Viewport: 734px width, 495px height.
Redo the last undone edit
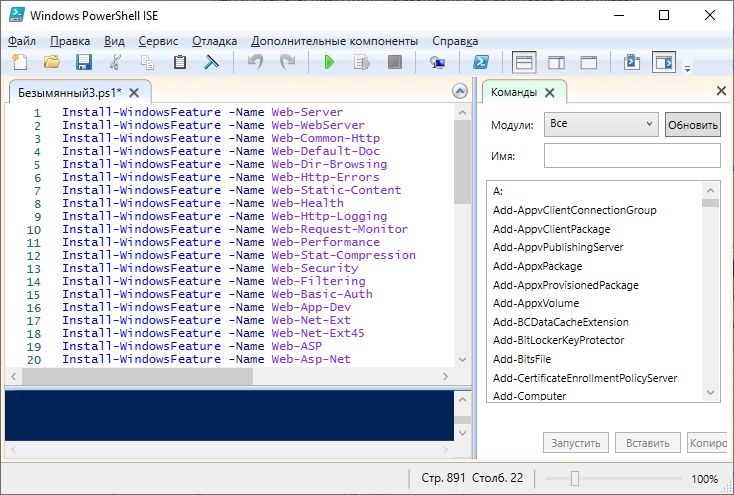pyautogui.click(x=287, y=62)
